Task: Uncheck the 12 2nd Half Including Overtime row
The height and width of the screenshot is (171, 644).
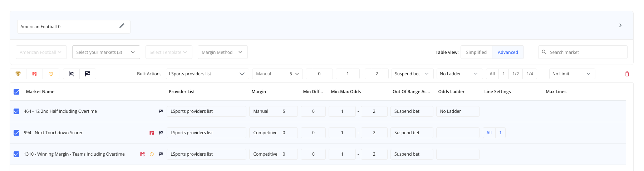Action: pyautogui.click(x=16, y=111)
